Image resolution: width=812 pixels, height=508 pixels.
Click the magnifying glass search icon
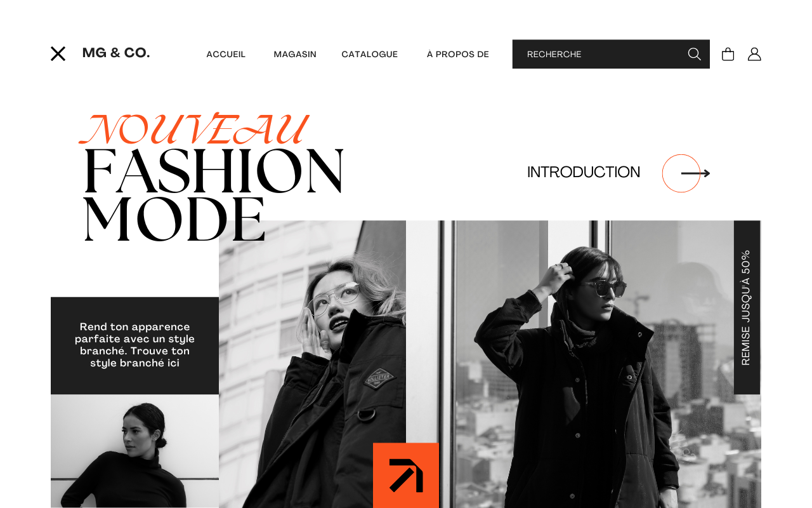point(695,54)
